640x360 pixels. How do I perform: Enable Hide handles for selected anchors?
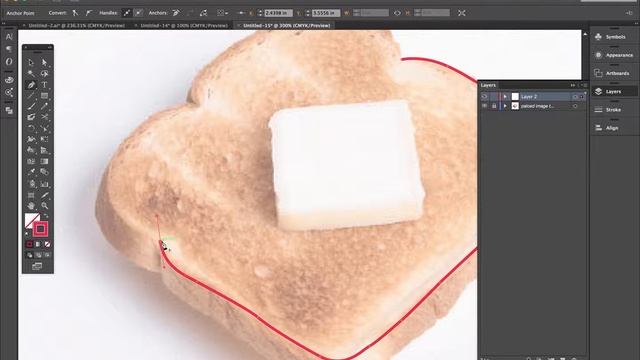pyautogui.click(x=139, y=13)
